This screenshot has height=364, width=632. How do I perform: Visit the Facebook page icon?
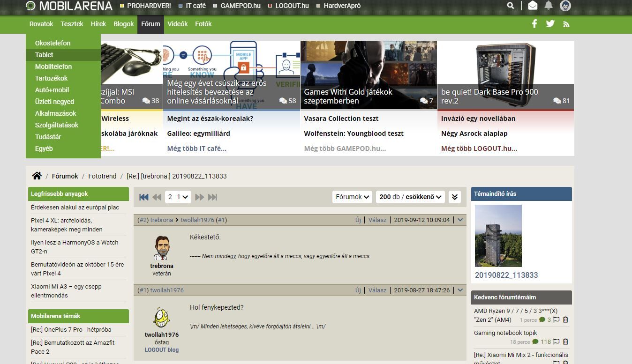(534, 24)
